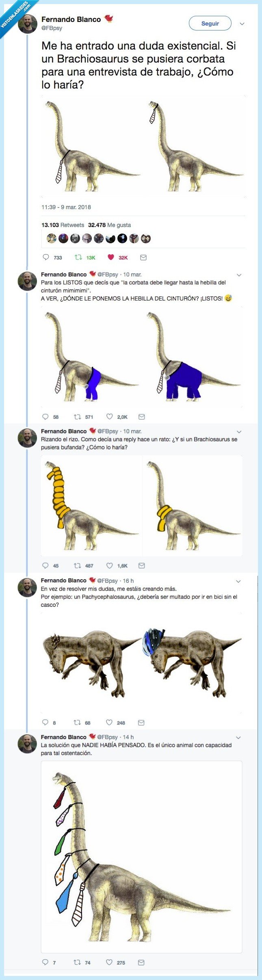
Task: Expand options chevron on the bufanda tweet
Action: [x=240, y=432]
